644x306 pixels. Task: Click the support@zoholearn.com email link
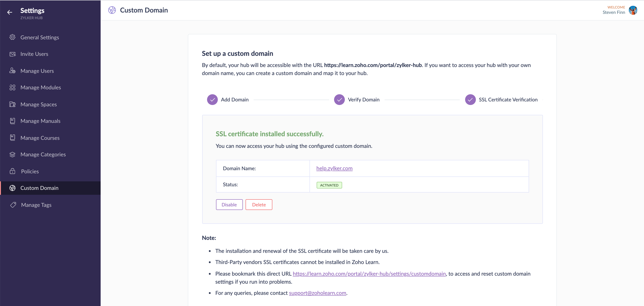pos(317,293)
